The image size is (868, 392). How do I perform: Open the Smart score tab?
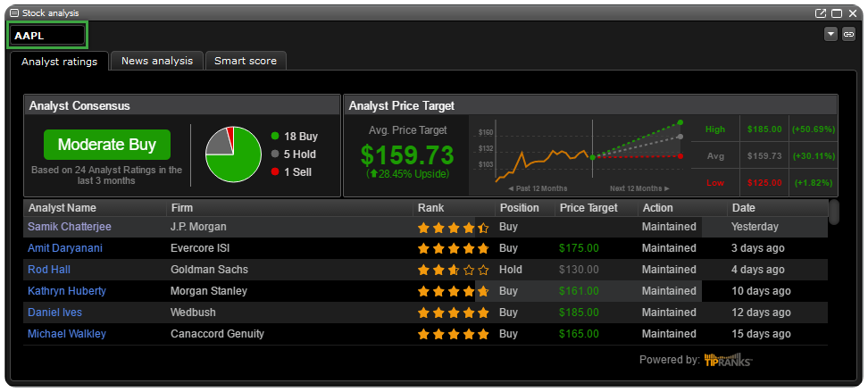pyautogui.click(x=246, y=61)
